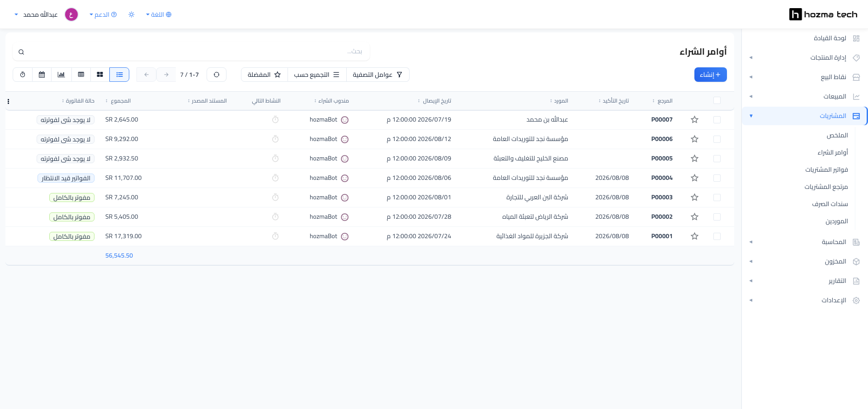868x409 pixels.
Task: Expand المحاسبة sidebar section
Action: coord(805,242)
